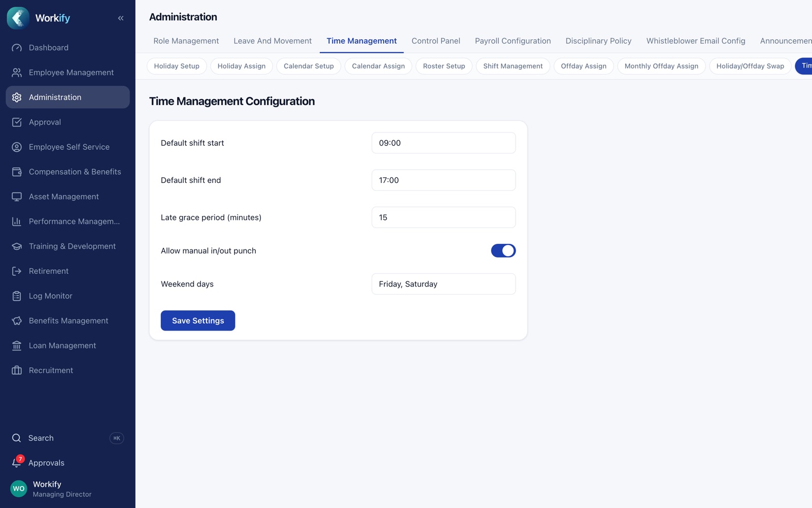Select the Holiday Assign pill

tap(242, 66)
